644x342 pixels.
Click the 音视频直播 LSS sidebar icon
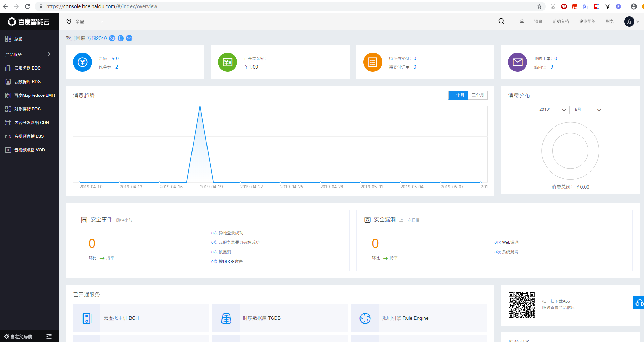[8, 136]
